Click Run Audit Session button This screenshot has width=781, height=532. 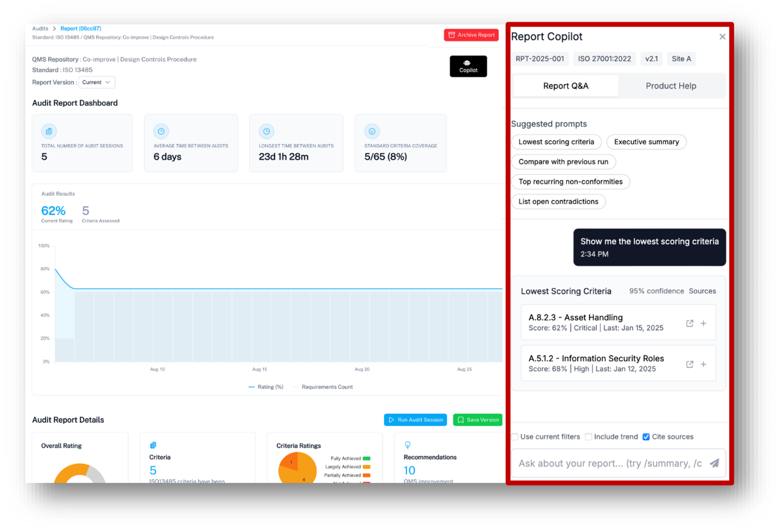click(415, 420)
